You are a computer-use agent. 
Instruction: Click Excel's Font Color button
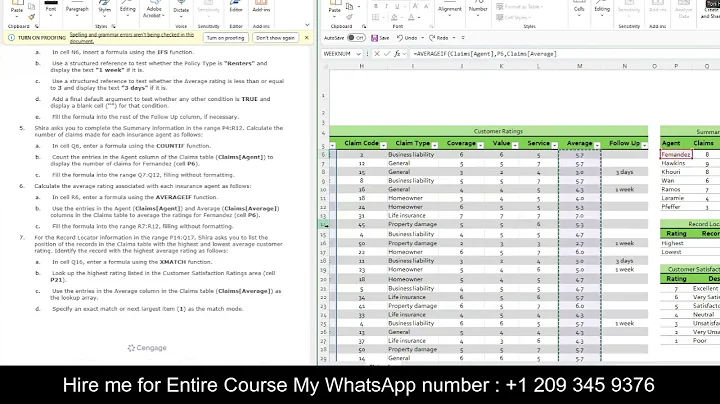(x=411, y=17)
